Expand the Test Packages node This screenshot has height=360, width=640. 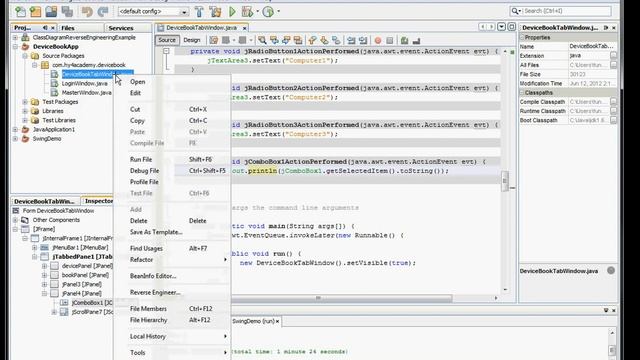(x=25, y=102)
